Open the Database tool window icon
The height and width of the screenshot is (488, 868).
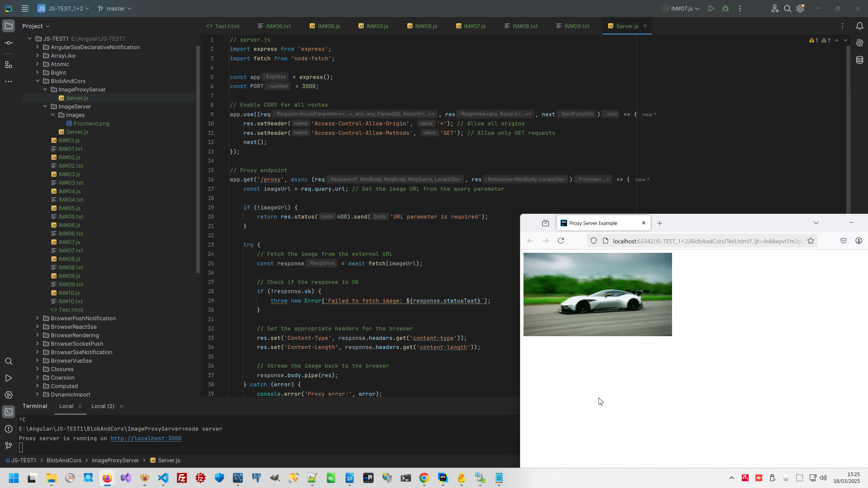[860, 60]
